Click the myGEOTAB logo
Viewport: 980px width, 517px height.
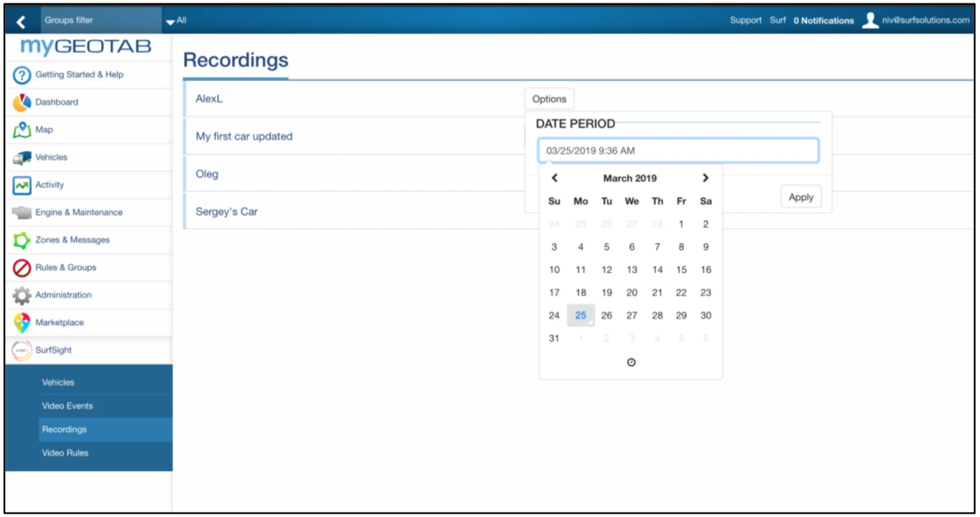click(86, 47)
